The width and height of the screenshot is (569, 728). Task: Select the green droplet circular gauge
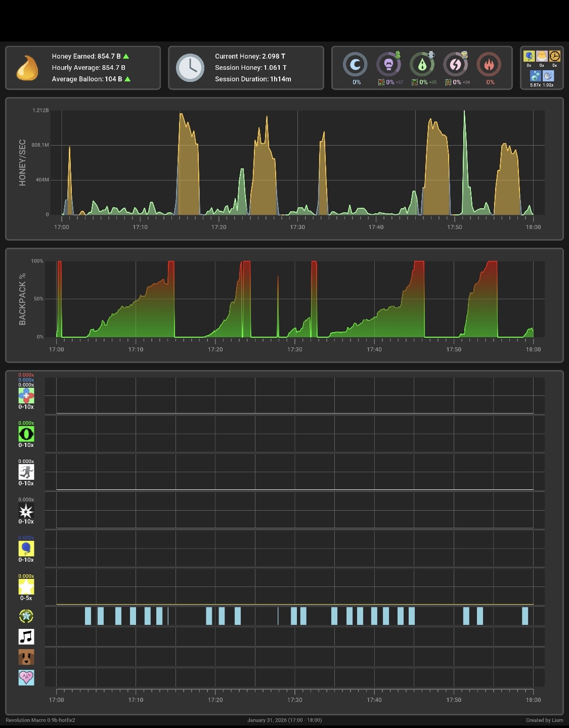pyautogui.click(x=422, y=65)
